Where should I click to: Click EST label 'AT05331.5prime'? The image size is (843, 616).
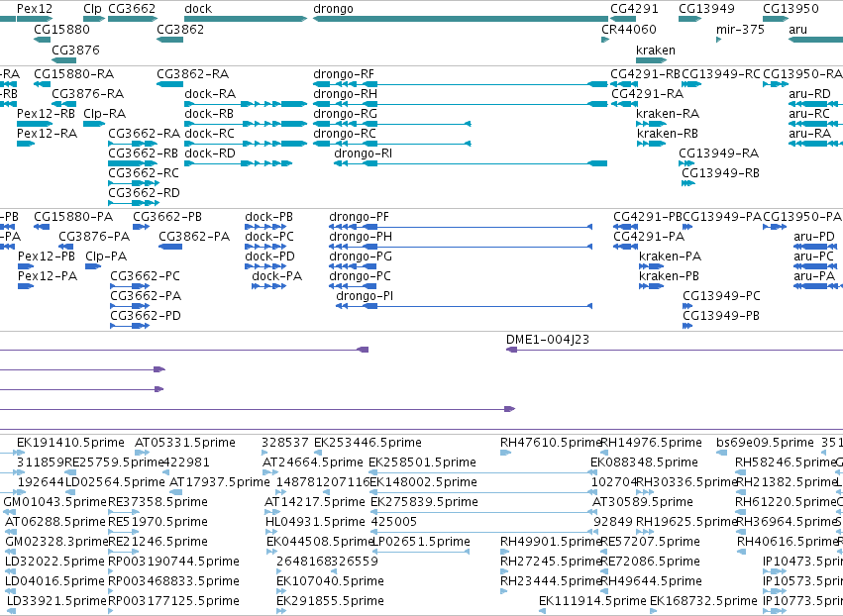click(x=185, y=443)
